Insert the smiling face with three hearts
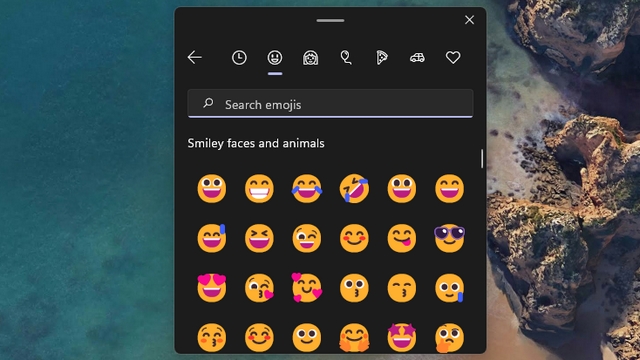This screenshot has height=360, width=640. pyautogui.click(x=307, y=288)
